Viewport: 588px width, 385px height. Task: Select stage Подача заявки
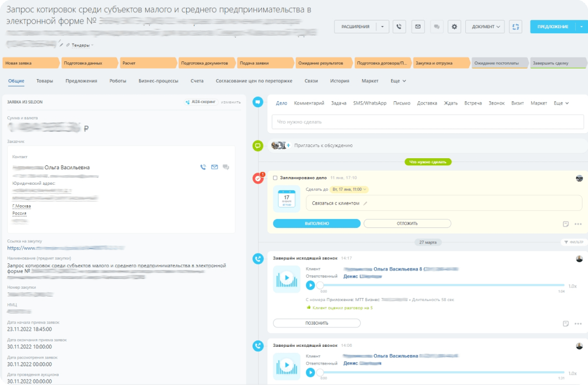(265, 63)
